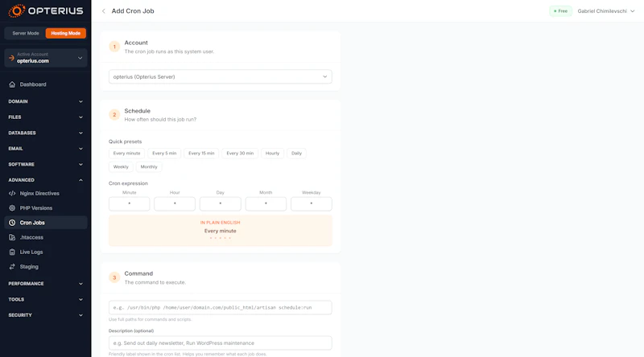Click the Active Account arrow icon
This screenshot has height=357, width=644.
point(11,58)
